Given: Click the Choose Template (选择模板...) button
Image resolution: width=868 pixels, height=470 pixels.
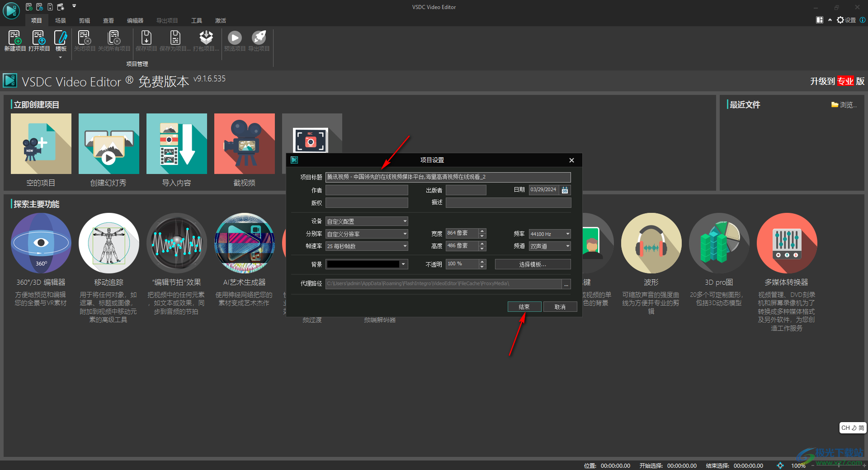Looking at the screenshot, I should pyautogui.click(x=533, y=264).
